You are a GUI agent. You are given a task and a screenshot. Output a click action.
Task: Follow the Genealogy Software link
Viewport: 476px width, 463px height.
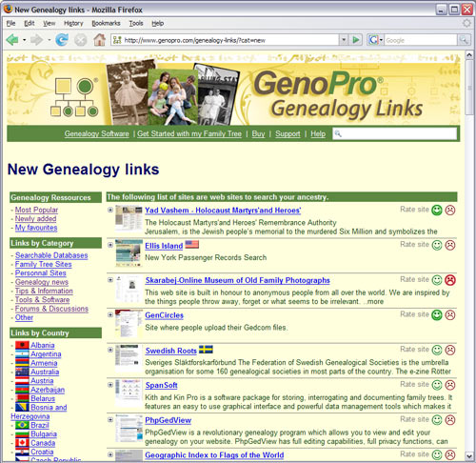coord(97,133)
